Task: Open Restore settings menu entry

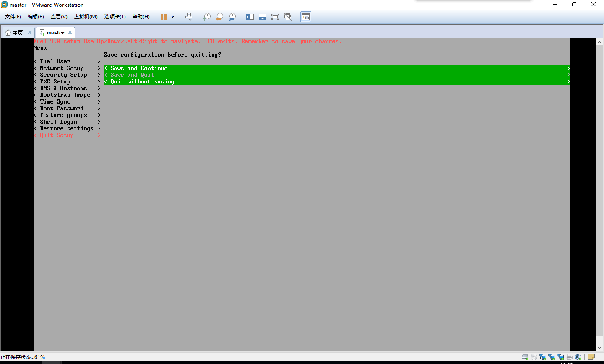Action: click(x=67, y=129)
